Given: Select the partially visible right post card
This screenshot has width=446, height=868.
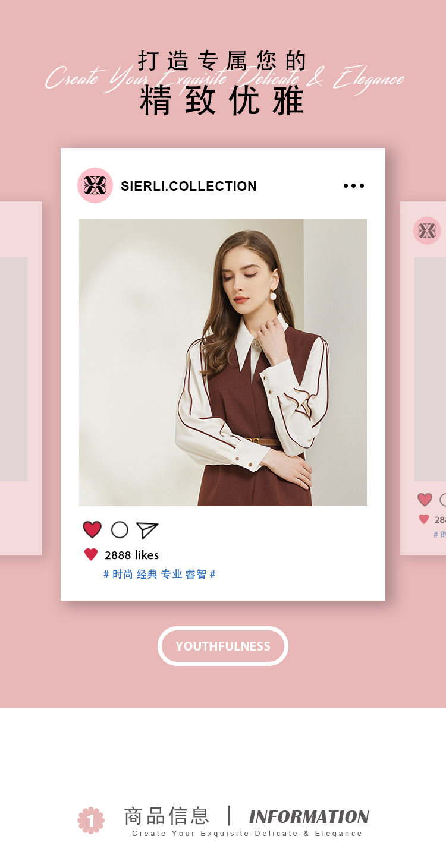Looking at the screenshot, I should point(423,378).
